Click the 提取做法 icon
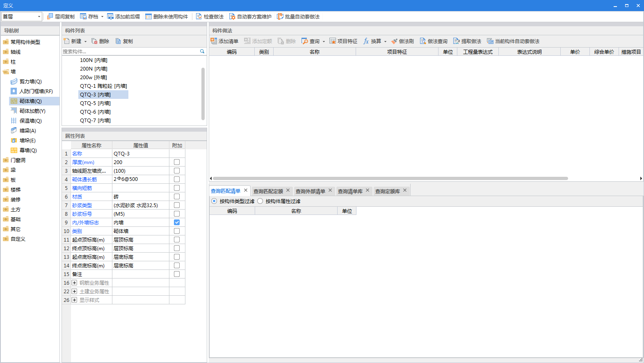Viewport: 644px width, 363px height. click(457, 41)
